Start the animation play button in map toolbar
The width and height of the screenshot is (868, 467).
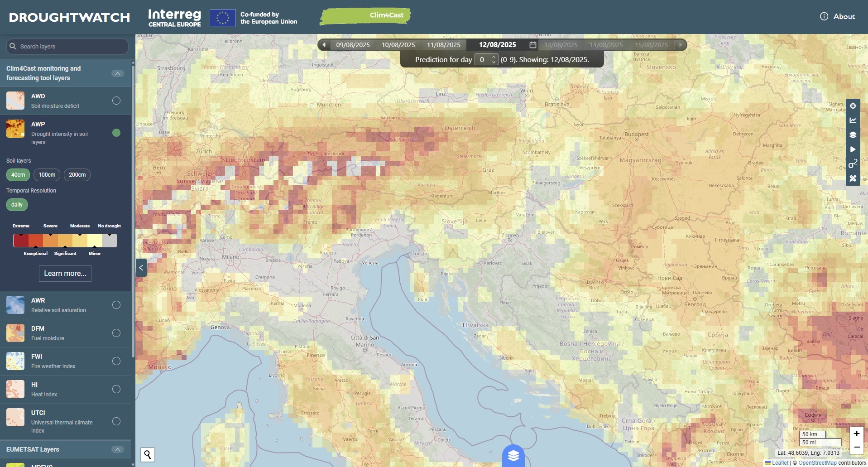(853, 149)
